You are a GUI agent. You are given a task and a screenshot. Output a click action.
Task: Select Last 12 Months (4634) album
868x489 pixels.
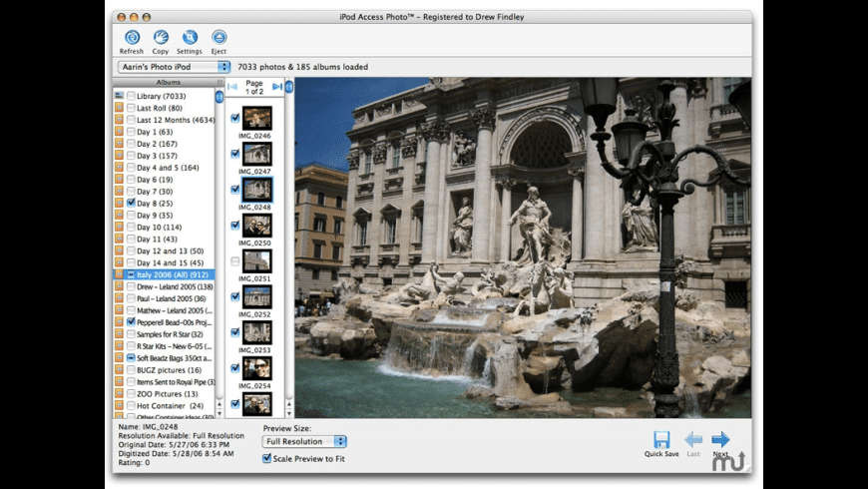point(176,120)
